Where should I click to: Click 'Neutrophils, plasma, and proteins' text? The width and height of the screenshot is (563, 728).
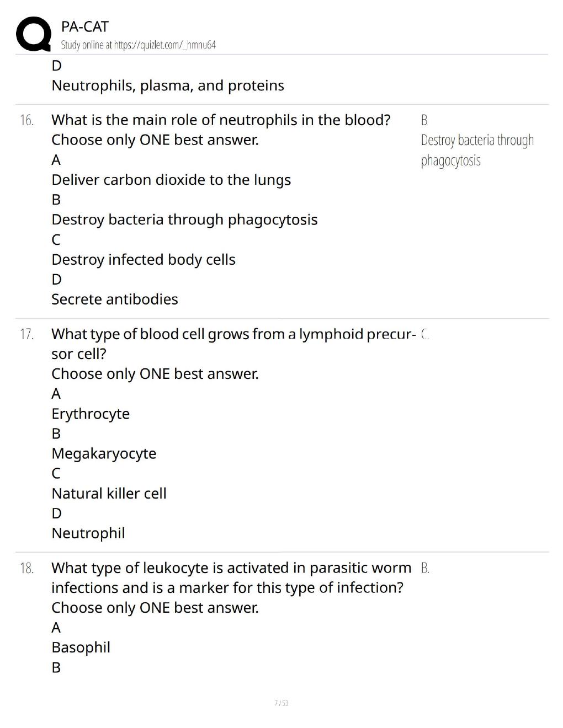[168, 86]
